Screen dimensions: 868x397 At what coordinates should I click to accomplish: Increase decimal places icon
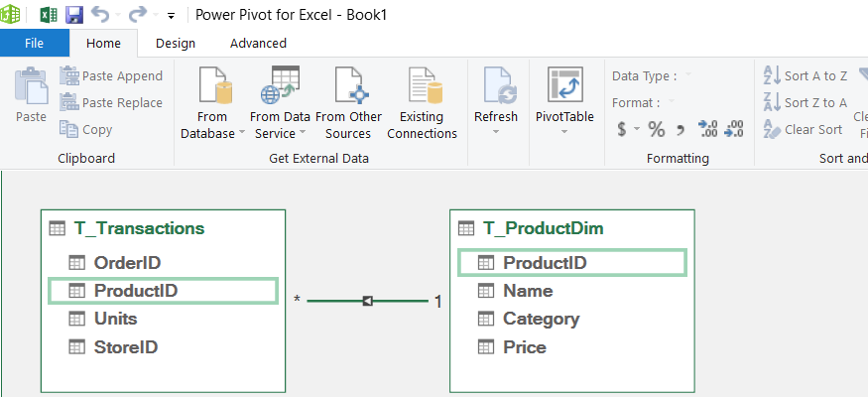pyautogui.click(x=708, y=129)
